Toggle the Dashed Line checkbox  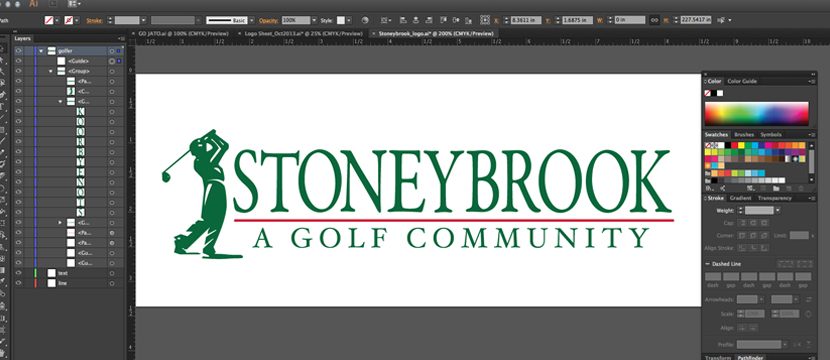(708, 264)
